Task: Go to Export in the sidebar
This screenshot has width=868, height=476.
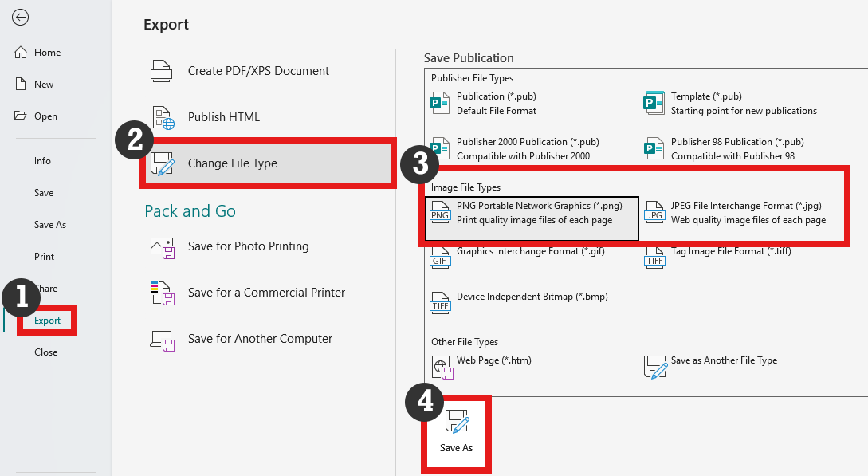Action: (47, 321)
